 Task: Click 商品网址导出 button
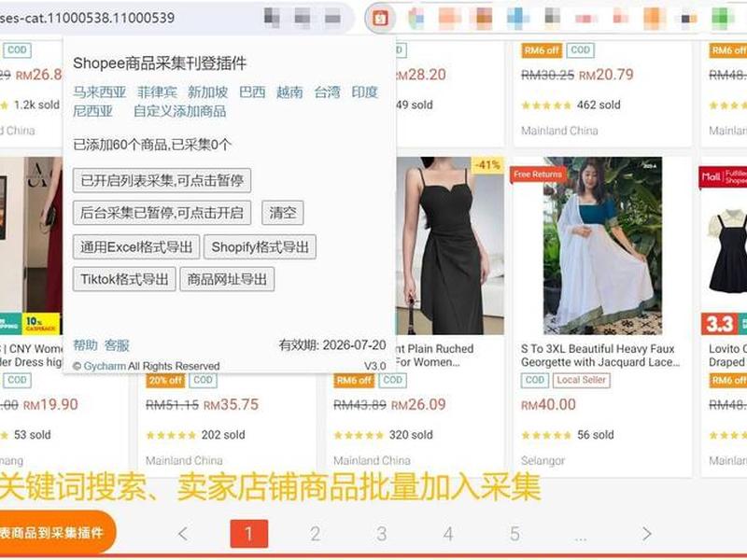(227, 279)
